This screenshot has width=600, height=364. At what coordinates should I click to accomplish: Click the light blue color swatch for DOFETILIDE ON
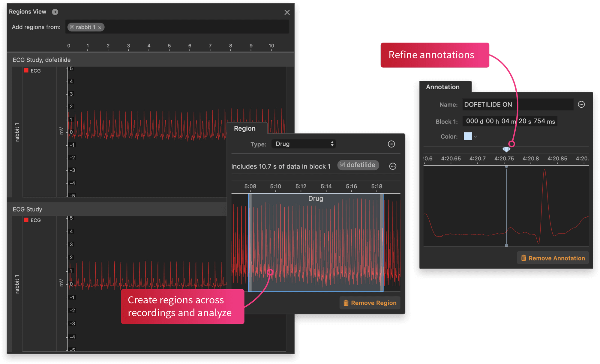click(467, 137)
